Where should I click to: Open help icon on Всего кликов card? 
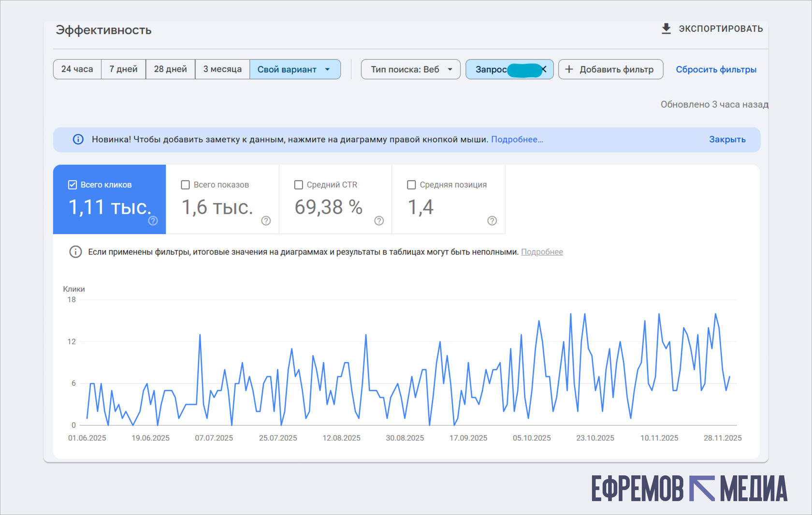point(153,221)
